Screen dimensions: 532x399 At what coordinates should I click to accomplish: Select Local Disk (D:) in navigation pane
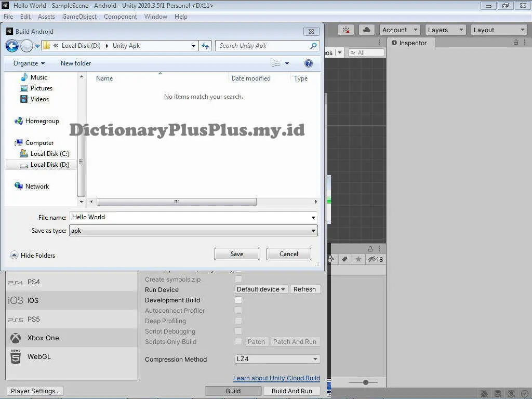pyautogui.click(x=41, y=165)
